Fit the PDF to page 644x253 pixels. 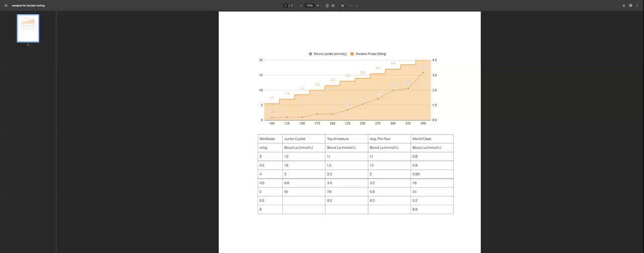click(x=327, y=6)
